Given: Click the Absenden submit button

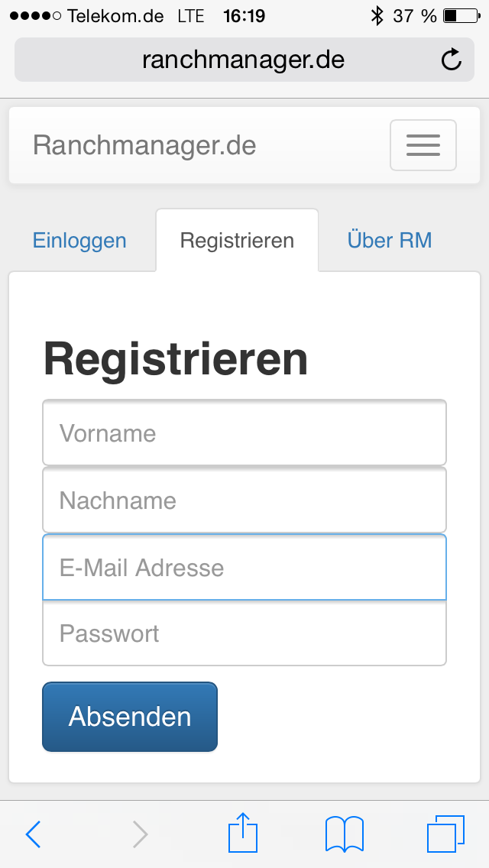Looking at the screenshot, I should click(x=130, y=717).
